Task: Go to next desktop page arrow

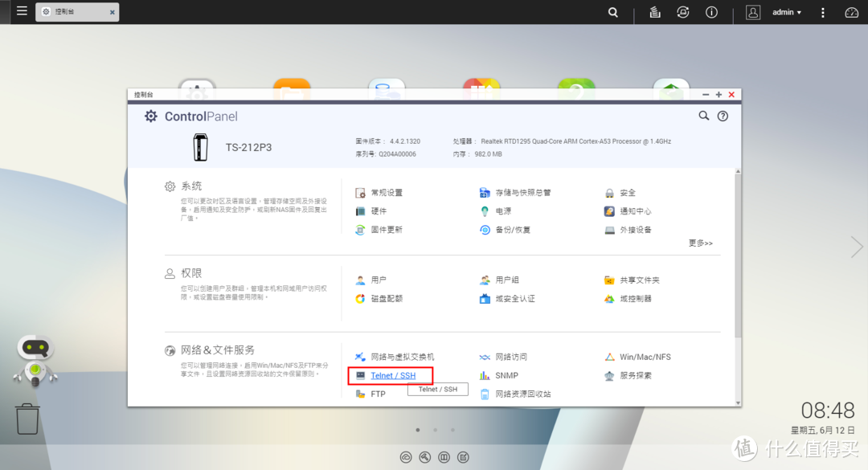Action: click(x=857, y=247)
